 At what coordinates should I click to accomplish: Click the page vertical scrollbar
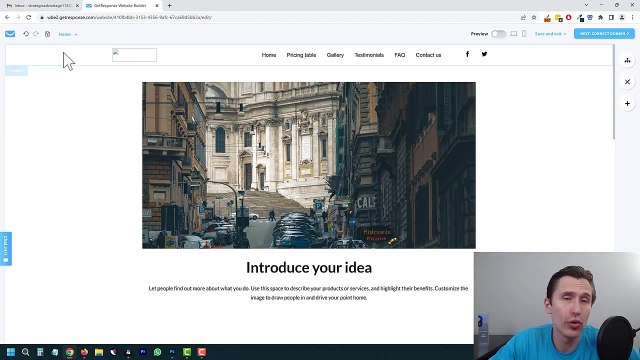(x=613, y=92)
